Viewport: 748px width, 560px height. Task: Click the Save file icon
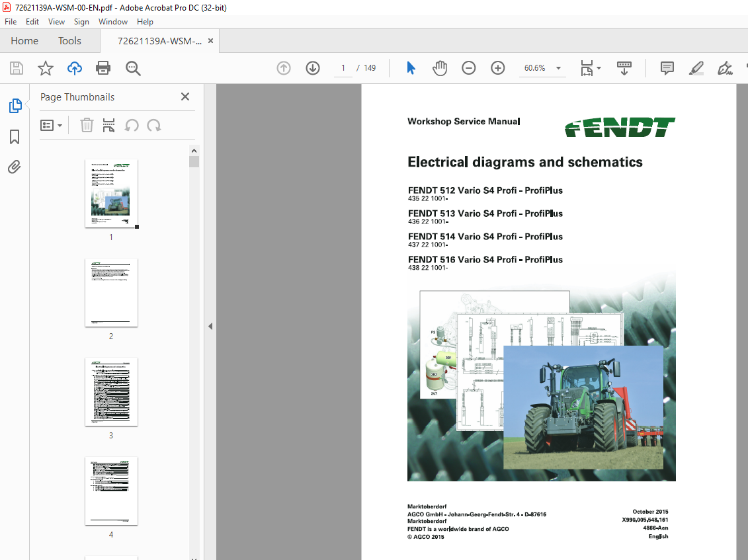[17, 68]
